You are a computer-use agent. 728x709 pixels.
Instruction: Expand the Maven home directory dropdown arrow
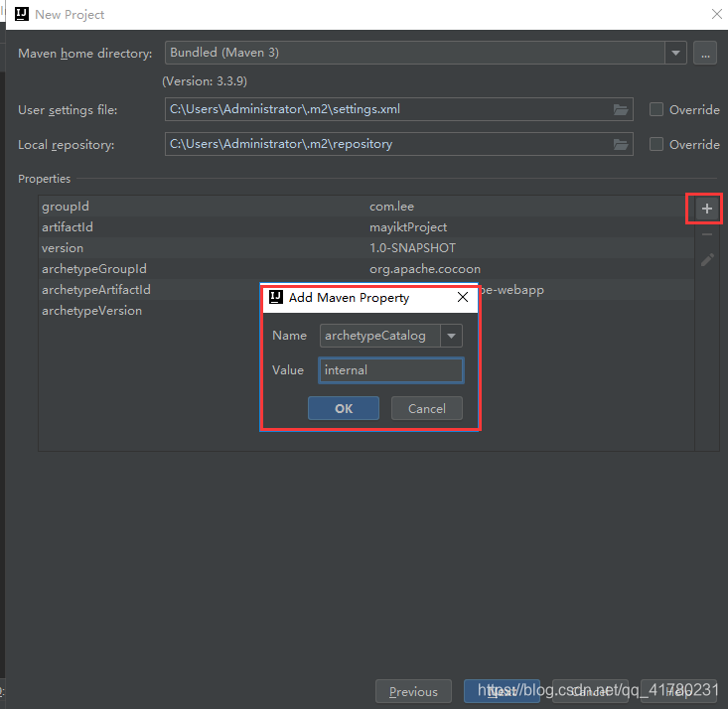coord(675,53)
